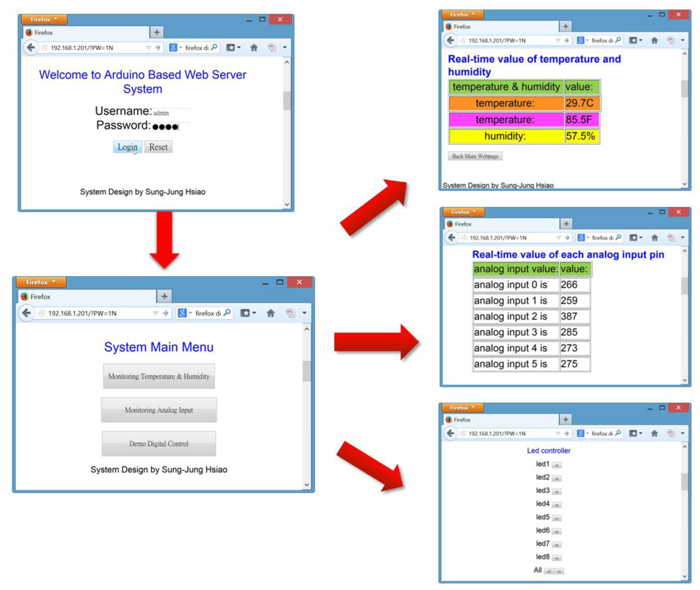The height and width of the screenshot is (590, 700).
Task: Go back in analog input window browser
Action: click(451, 238)
